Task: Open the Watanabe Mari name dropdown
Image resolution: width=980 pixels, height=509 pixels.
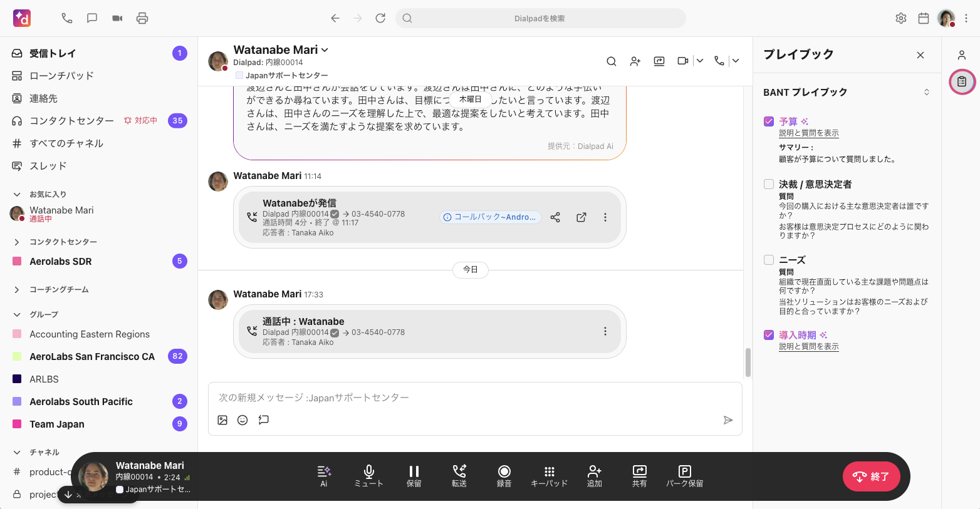Action: click(x=325, y=50)
